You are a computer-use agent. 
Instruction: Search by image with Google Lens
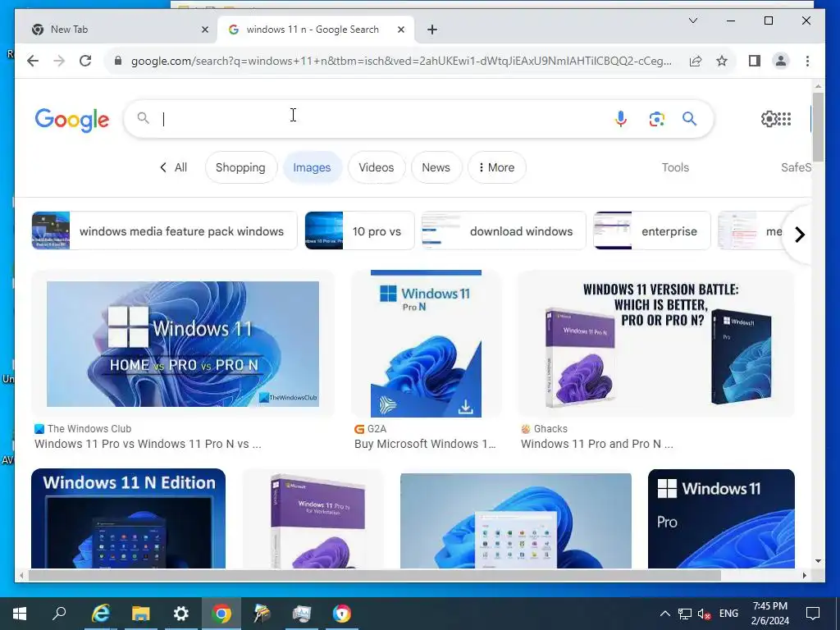[x=657, y=118]
